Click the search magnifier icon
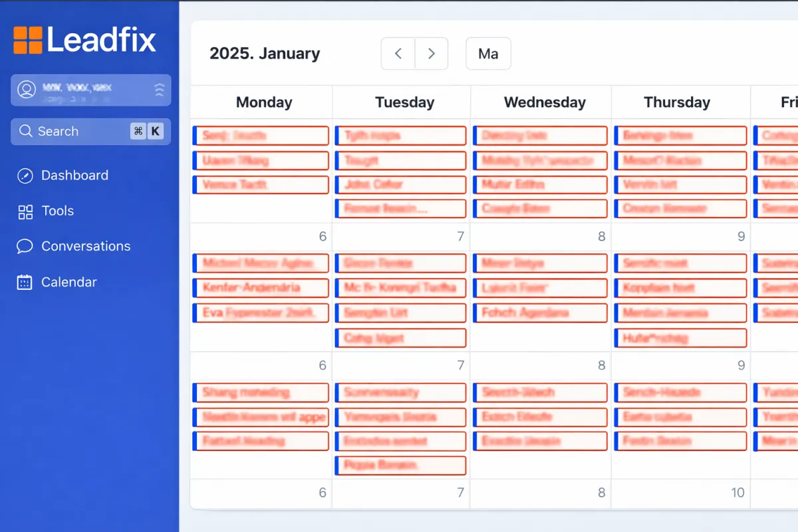Viewport: 798px width, 532px height. click(x=26, y=131)
